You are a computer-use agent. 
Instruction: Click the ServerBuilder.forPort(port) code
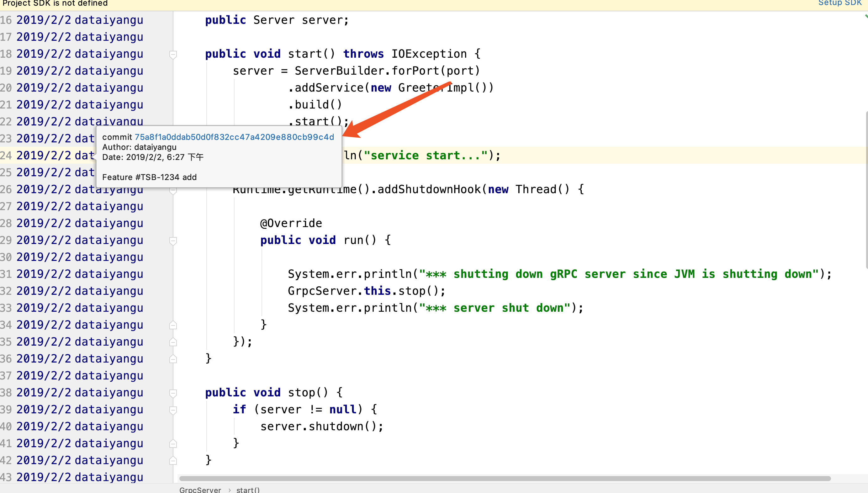pyautogui.click(x=387, y=71)
